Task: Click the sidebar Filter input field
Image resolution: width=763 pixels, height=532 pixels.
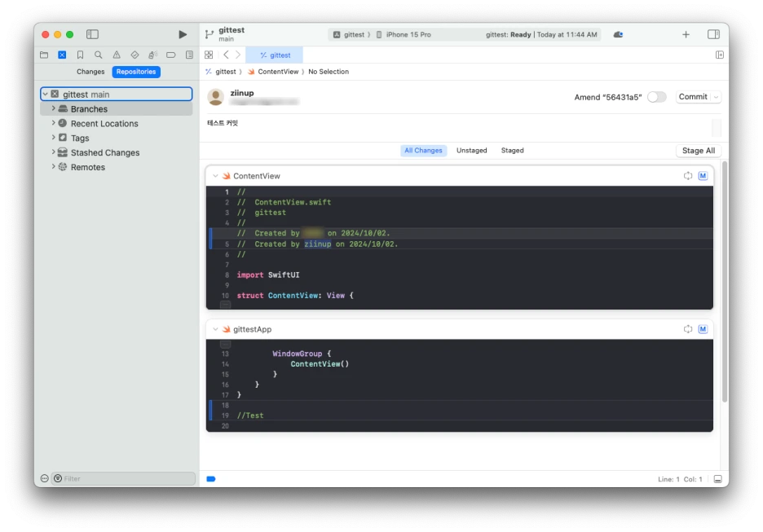Action: coord(124,478)
